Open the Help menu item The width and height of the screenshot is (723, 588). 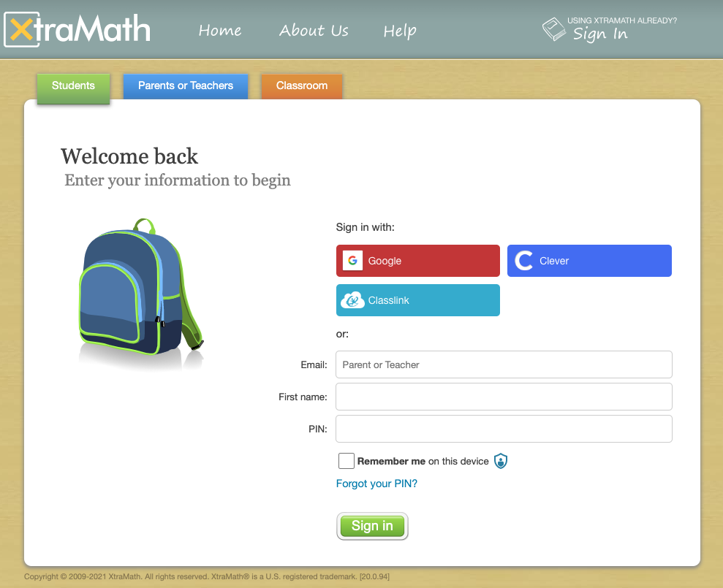[400, 31]
